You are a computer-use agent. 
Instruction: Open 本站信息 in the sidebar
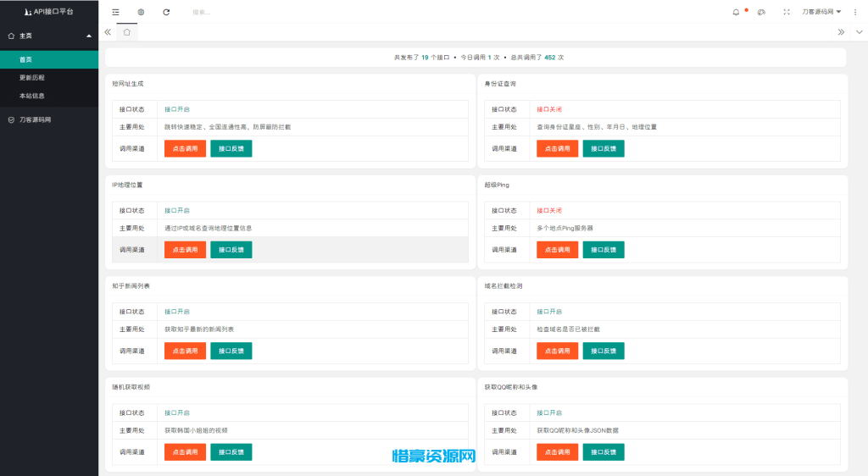coord(32,96)
